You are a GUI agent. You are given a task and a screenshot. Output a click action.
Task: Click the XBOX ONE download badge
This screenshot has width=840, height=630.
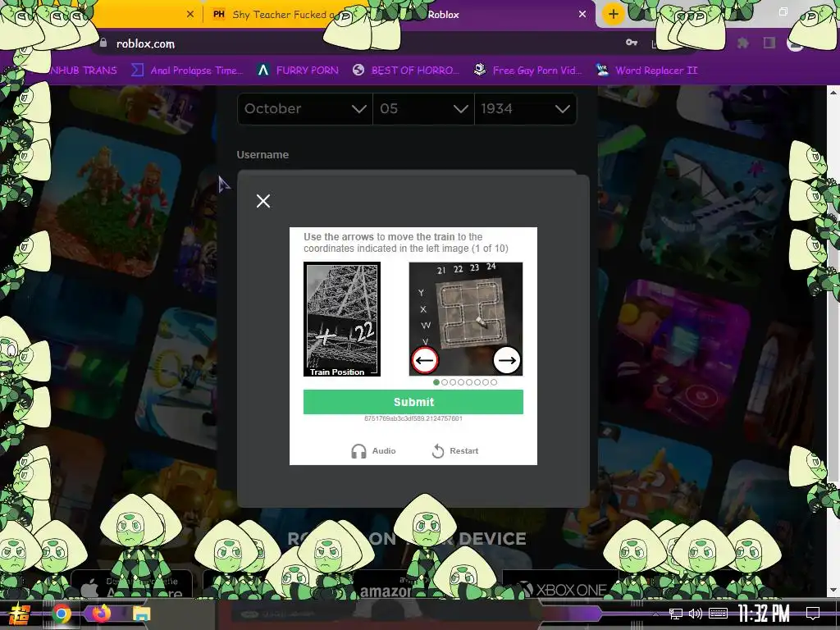tap(560, 585)
